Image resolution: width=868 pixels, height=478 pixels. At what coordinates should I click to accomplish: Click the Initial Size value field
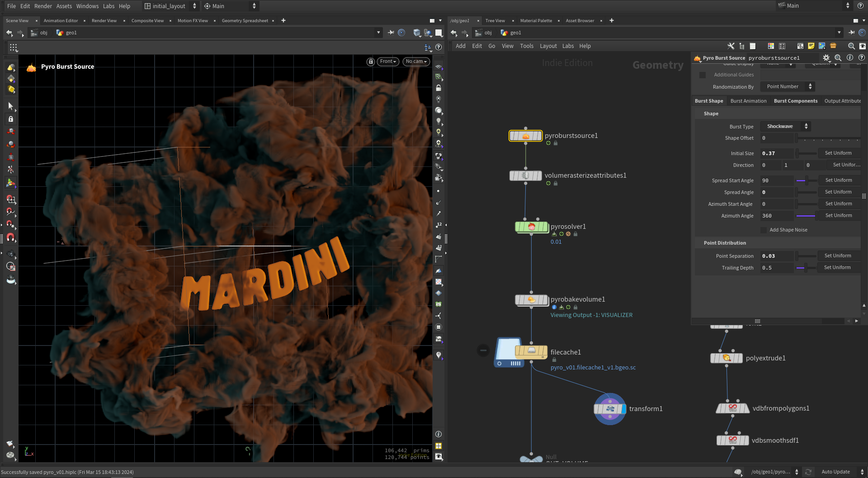tap(777, 153)
